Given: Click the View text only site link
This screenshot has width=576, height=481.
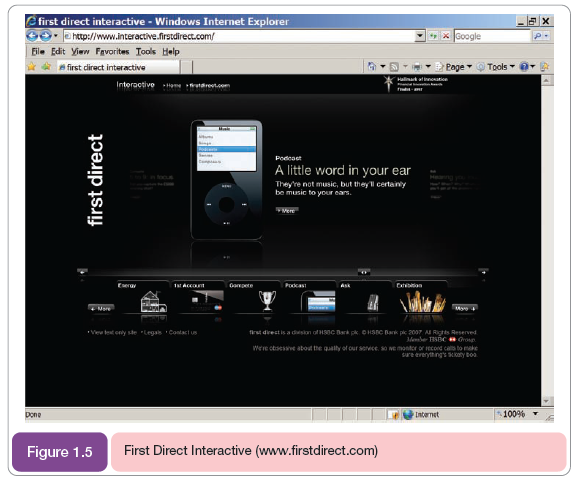Looking at the screenshot, I should [112, 332].
